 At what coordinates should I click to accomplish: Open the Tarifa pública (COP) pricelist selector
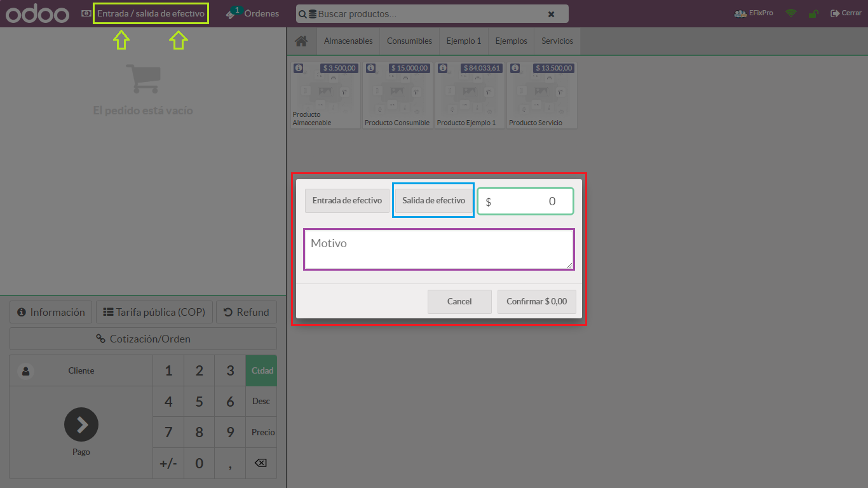tap(154, 312)
